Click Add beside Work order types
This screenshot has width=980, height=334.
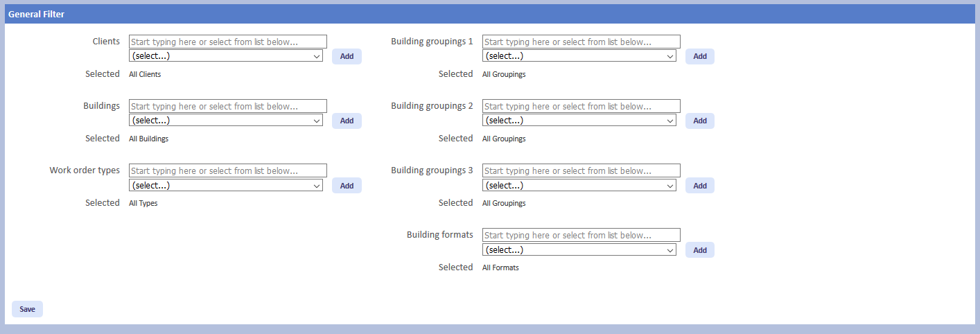click(x=347, y=186)
